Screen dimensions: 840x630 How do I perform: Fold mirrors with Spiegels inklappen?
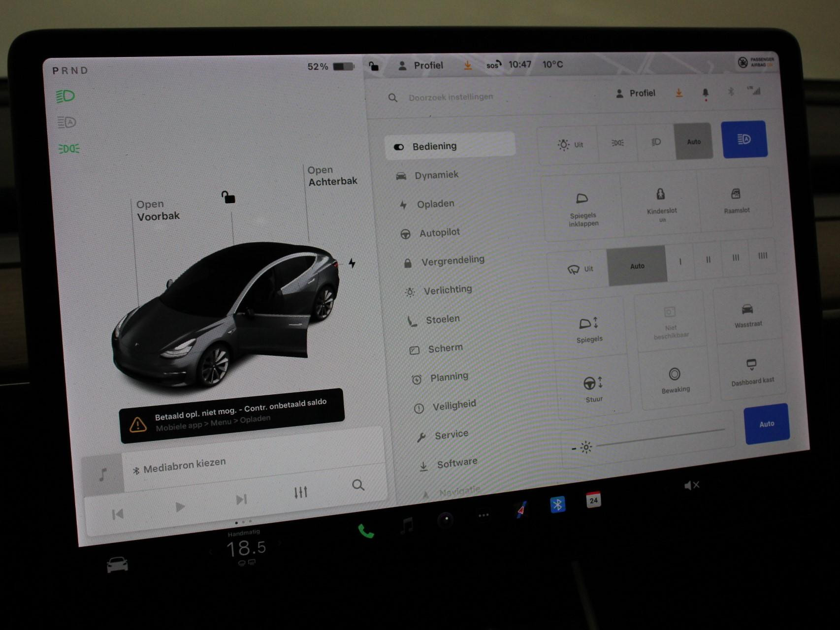(x=583, y=209)
